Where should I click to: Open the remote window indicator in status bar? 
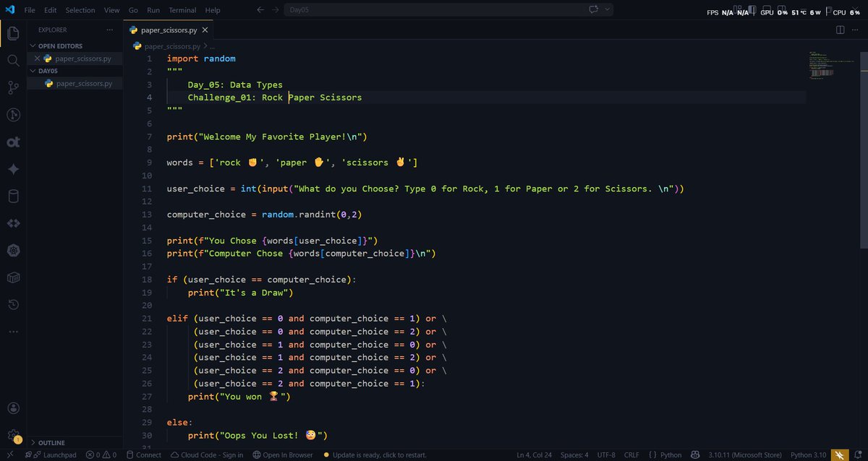(x=12, y=454)
